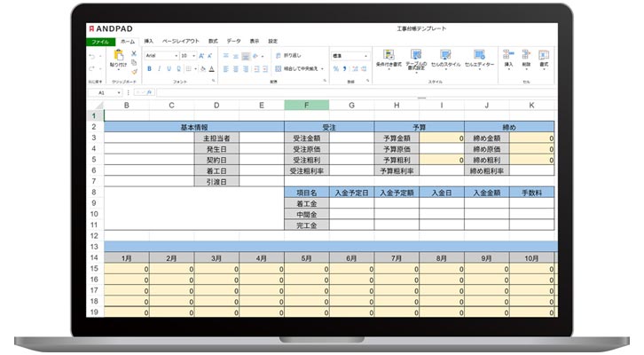Toggle bold formatting
The width and height of the screenshot is (644, 355).
pyautogui.click(x=149, y=67)
